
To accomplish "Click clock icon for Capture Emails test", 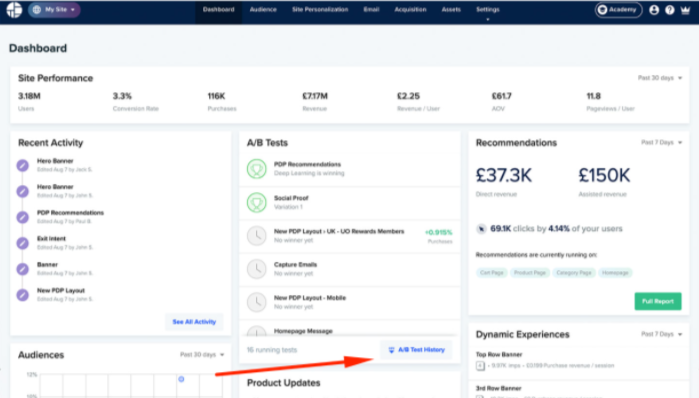I will (x=257, y=269).
